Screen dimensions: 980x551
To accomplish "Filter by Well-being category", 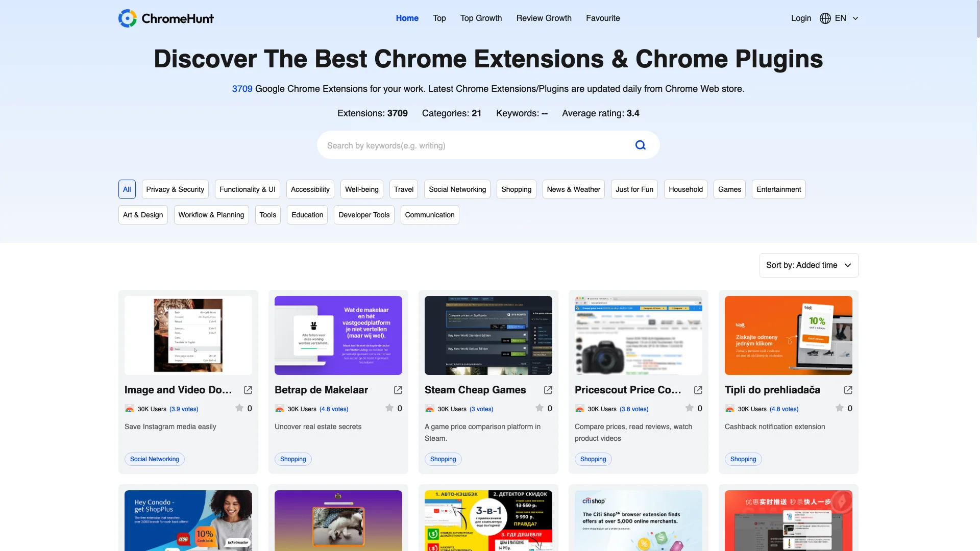I will click(x=362, y=189).
